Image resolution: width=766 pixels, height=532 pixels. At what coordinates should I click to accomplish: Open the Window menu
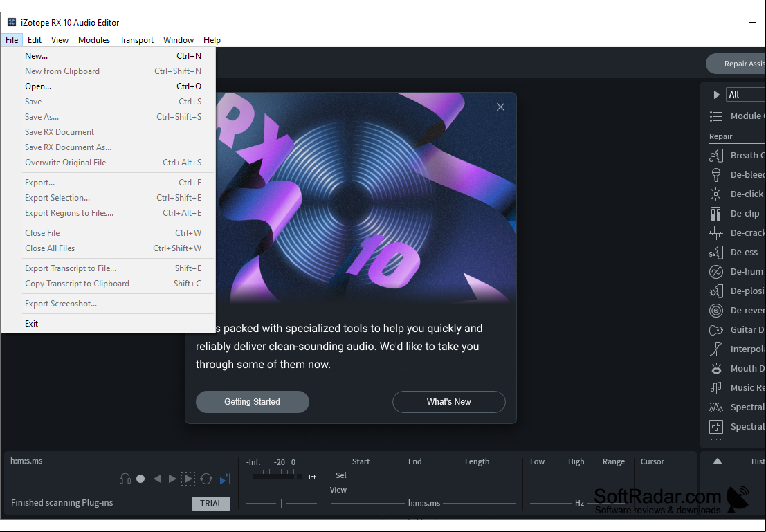[179, 40]
